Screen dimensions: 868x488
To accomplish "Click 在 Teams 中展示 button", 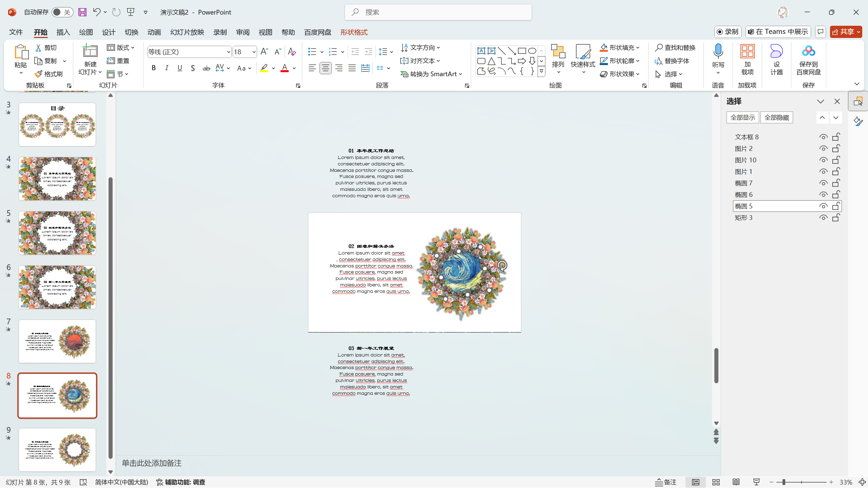I will click(778, 32).
